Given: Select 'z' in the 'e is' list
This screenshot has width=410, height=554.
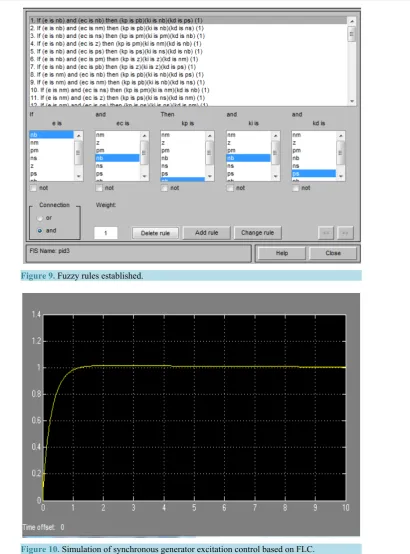Looking at the screenshot, I should click(52, 166).
